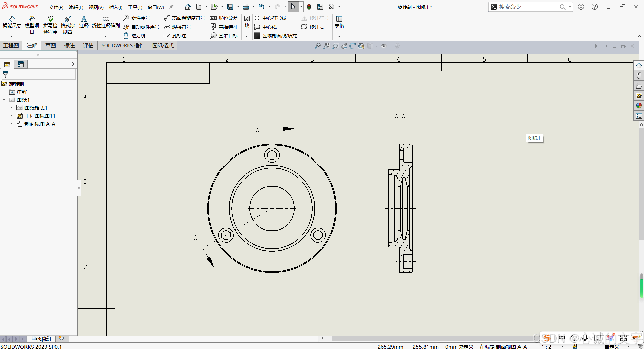Open the Appearances color ball in task pane
This screenshot has width=644, height=349.
pyautogui.click(x=639, y=106)
